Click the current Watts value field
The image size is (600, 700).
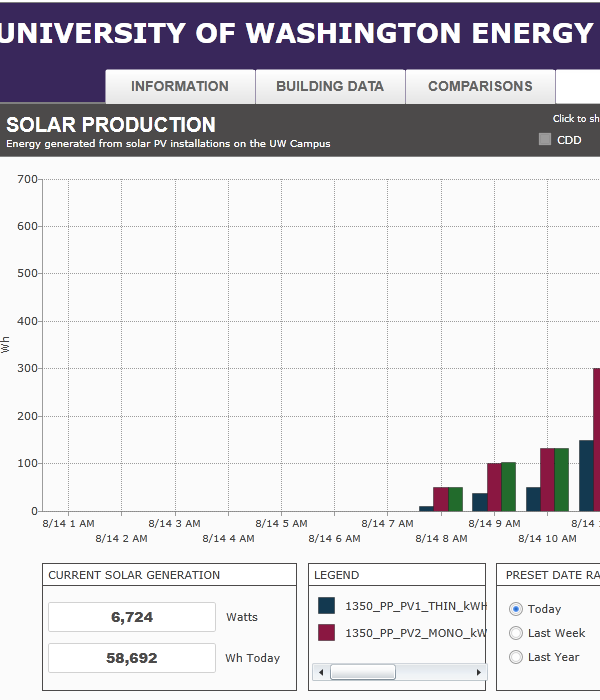132,617
